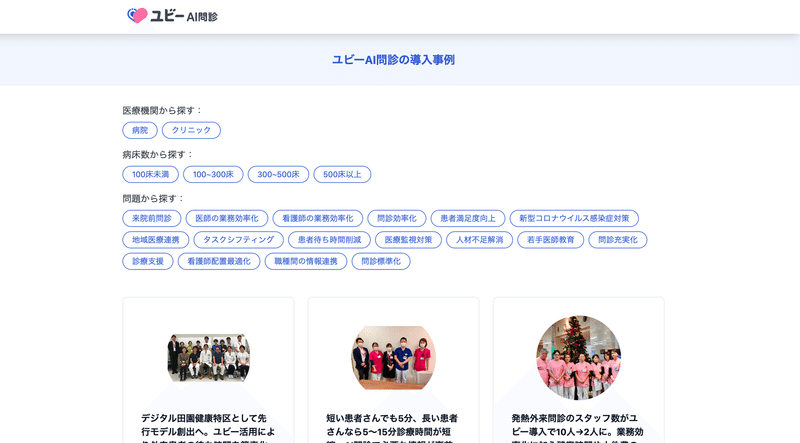Open case study titled デジタル田園健康特区として先行モデル創出へ

(x=208, y=427)
